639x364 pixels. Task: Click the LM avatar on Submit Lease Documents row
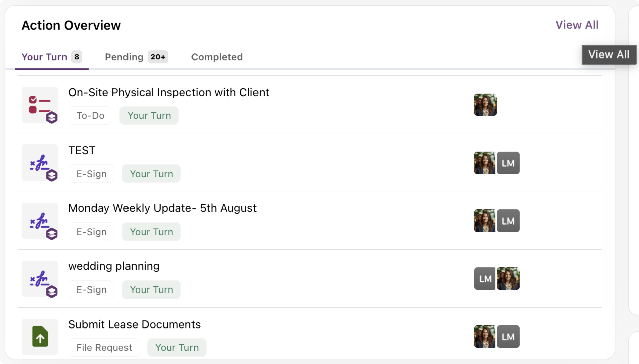click(508, 337)
